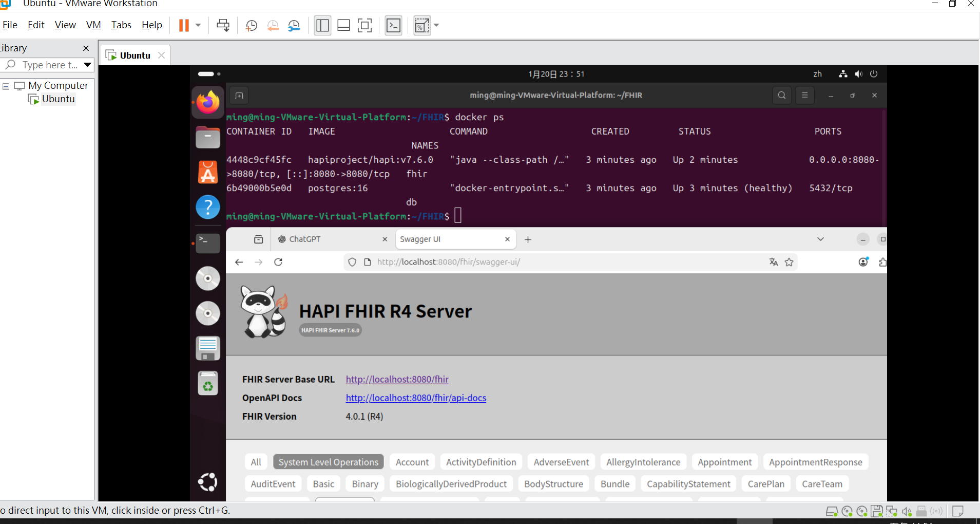Send Ctrl+Alt+Del to the VM
This screenshot has width=980, height=524.
[223, 25]
